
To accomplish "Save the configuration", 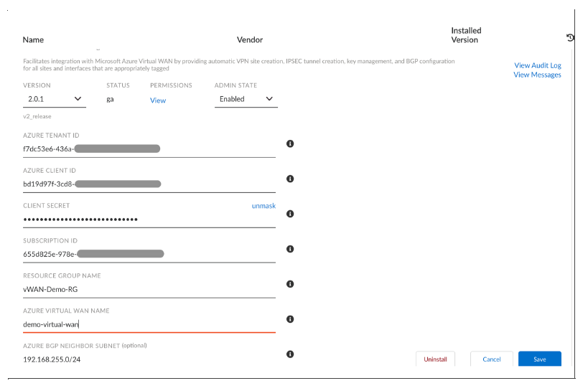I will (x=539, y=359).
